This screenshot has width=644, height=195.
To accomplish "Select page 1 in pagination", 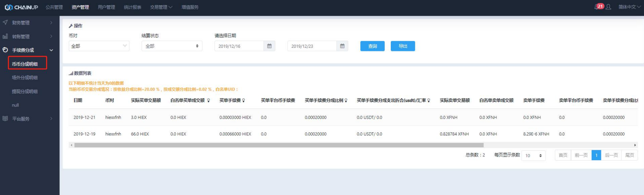I will (596, 155).
